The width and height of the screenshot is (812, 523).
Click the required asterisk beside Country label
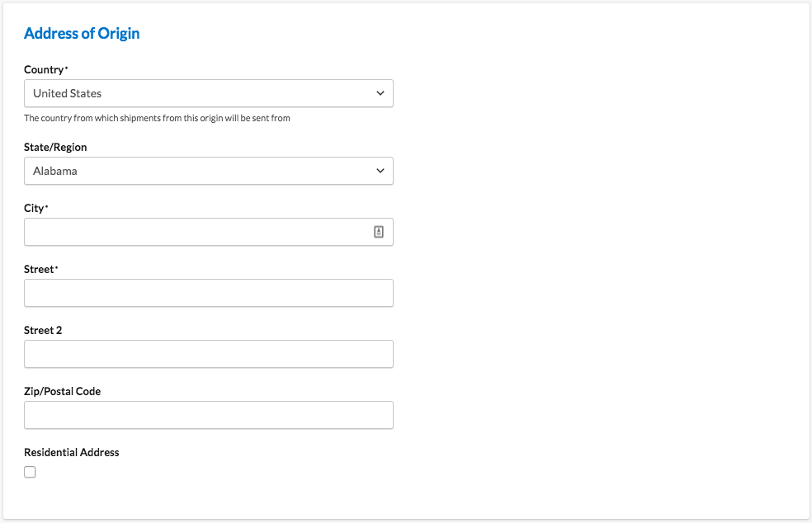(x=66, y=69)
